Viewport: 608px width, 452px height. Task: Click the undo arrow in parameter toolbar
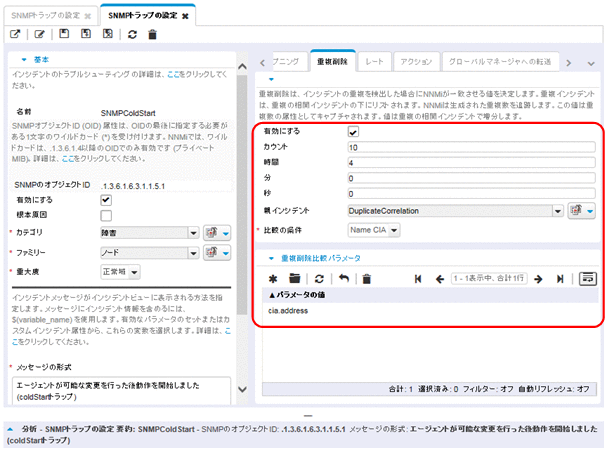[344, 278]
